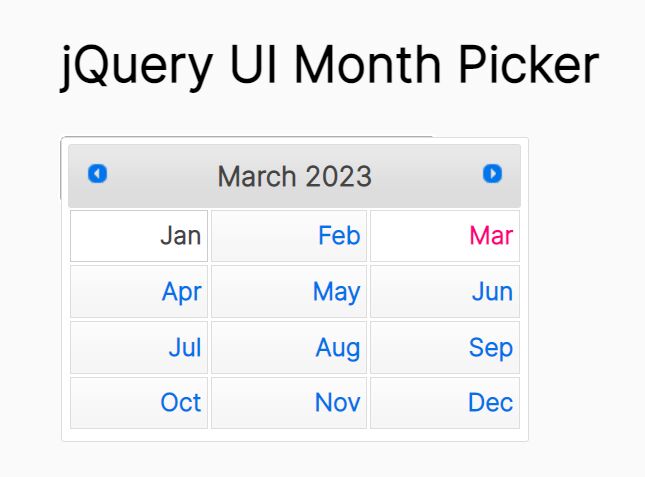Choose the Aug month cell

[x=289, y=348]
